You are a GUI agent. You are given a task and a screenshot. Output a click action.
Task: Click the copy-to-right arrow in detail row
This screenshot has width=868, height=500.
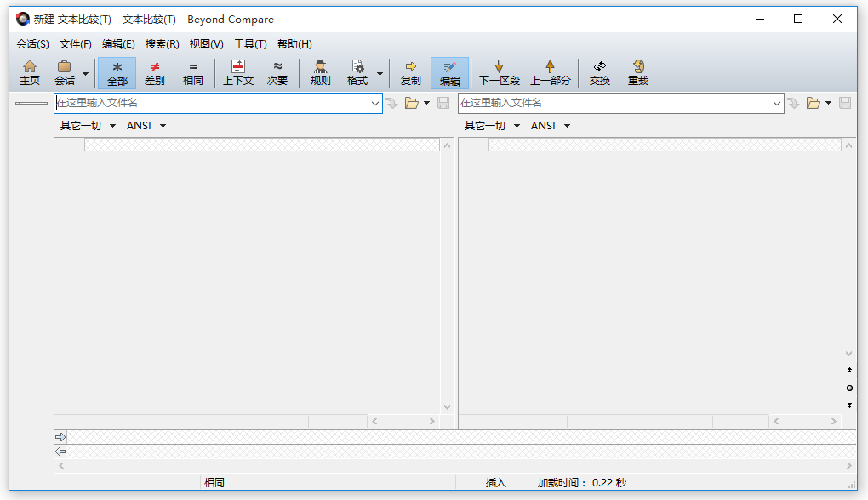[60, 437]
